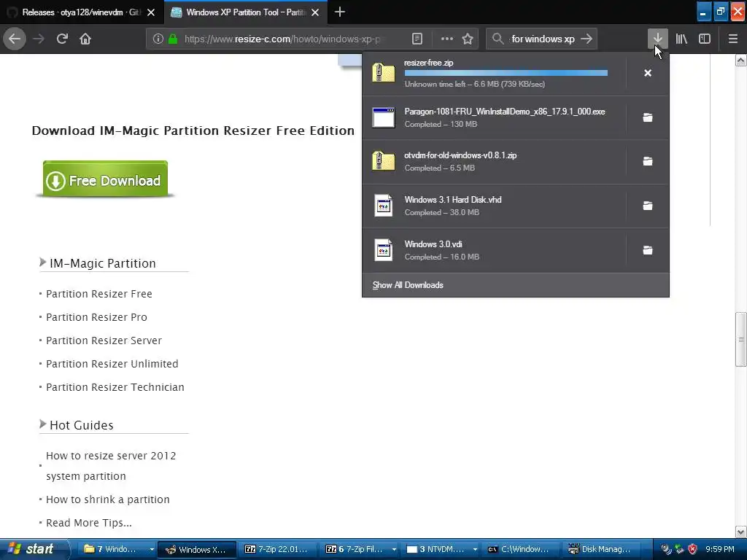The width and height of the screenshot is (747, 560).
Task: Open Partition Resizer Technician link
Action: [115, 387]
